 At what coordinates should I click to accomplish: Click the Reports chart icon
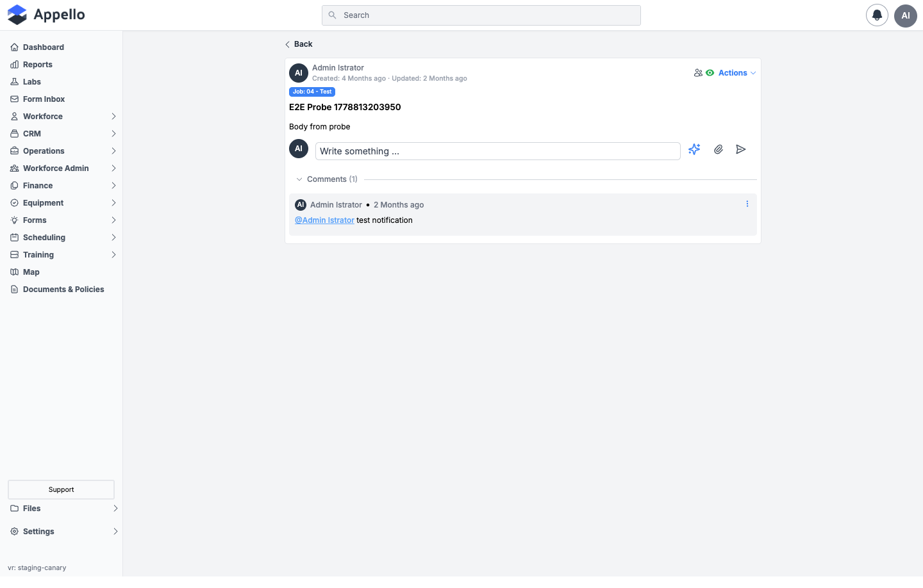(x=14, y=65)
